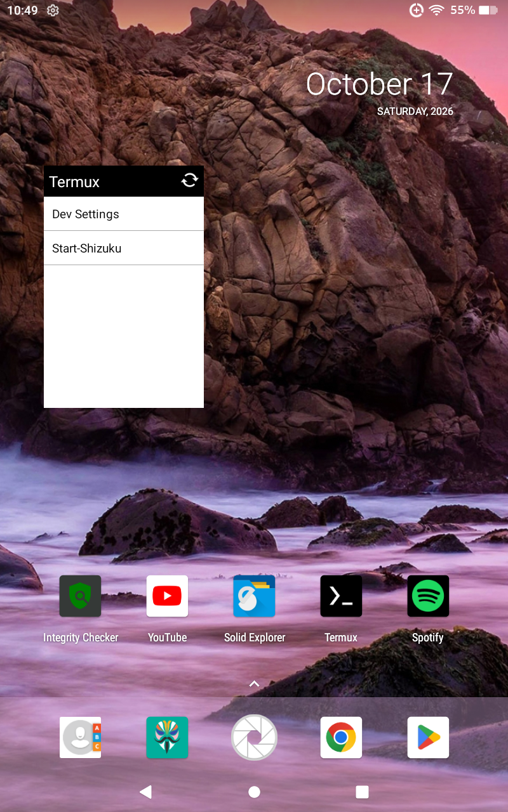Run the Dev Settings shortcut
Screen dimensions: 508x812
(x=124, y=214)
